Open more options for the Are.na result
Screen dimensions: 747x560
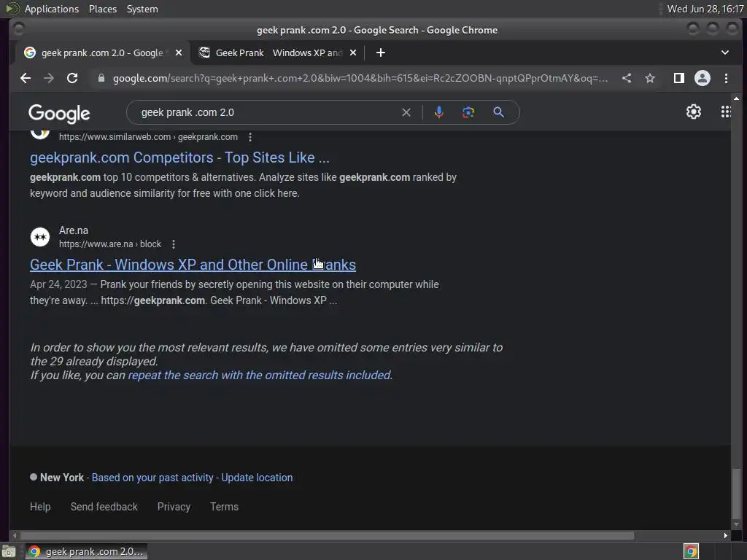(x=174, y=244)
